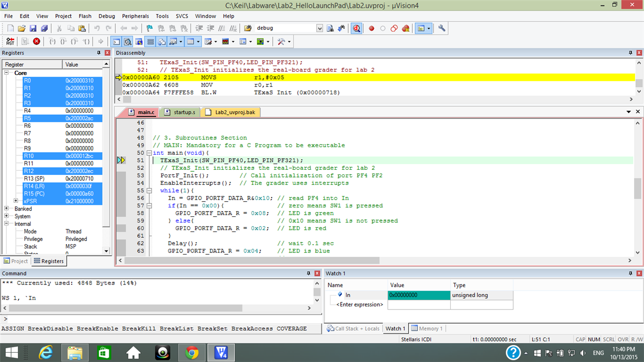Collapse the while loop fold at line 55
The height and width of the screenshot is (362, 644).
(x=149, y=191)
